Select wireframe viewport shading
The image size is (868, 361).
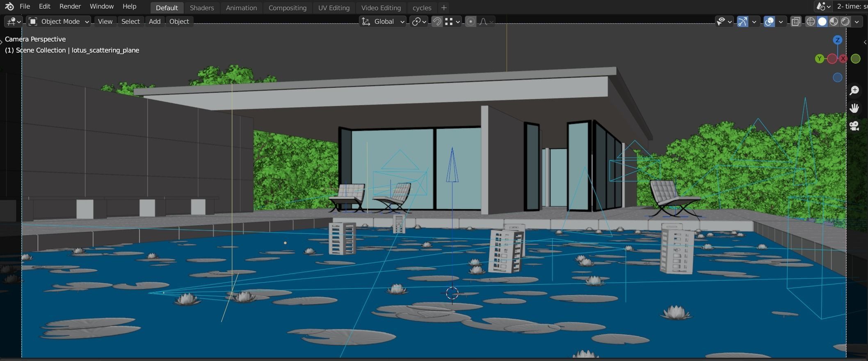point(811,21)
